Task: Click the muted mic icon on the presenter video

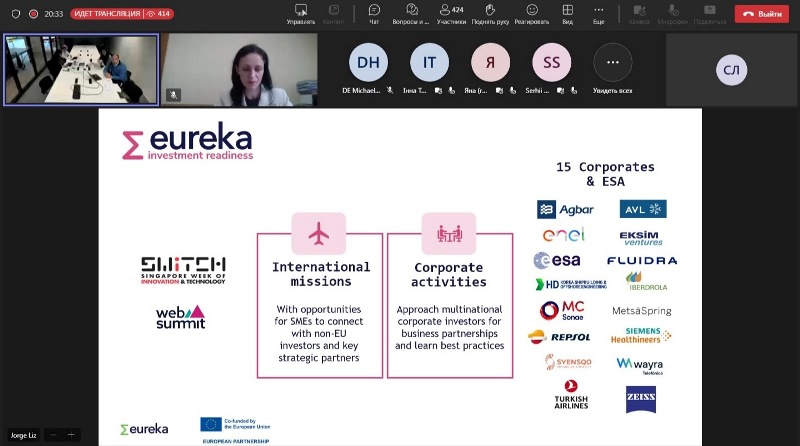Action: click(x=173, y=95)
